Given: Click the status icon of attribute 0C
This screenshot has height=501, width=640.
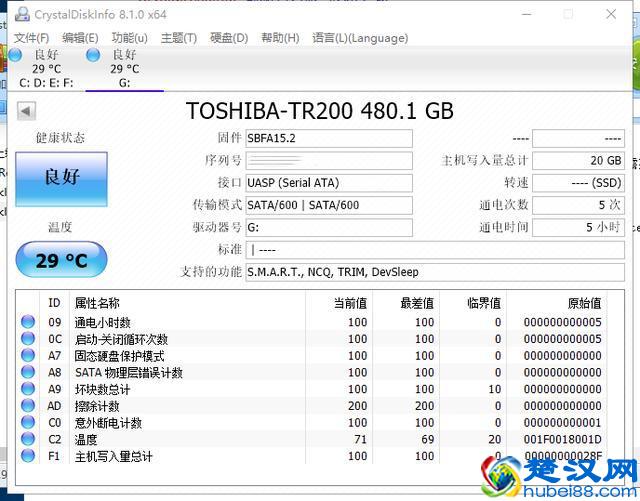Looking at the screenshot, I should (28, 338).
